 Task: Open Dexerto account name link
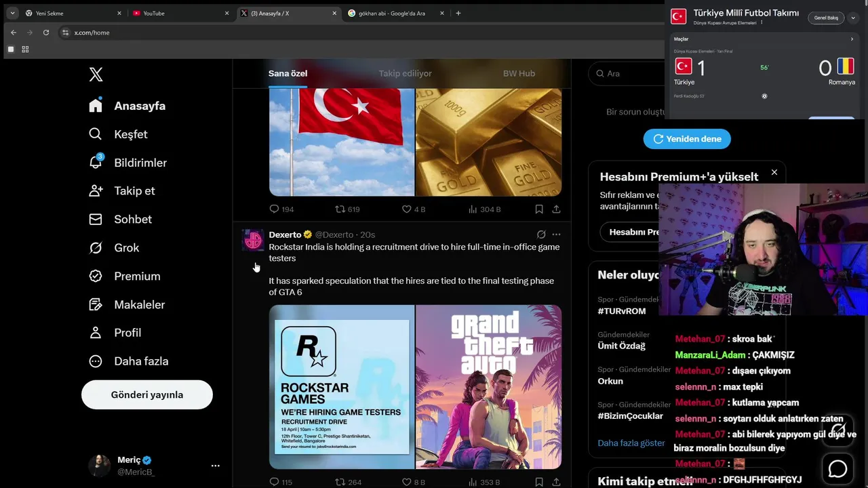[285, 235]
